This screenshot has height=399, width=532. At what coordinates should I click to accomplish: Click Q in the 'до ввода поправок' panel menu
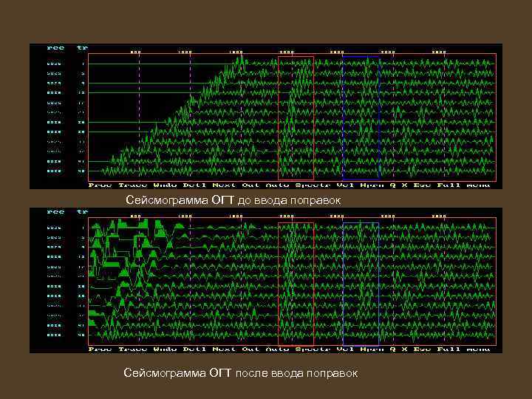[x=392, y=185]
